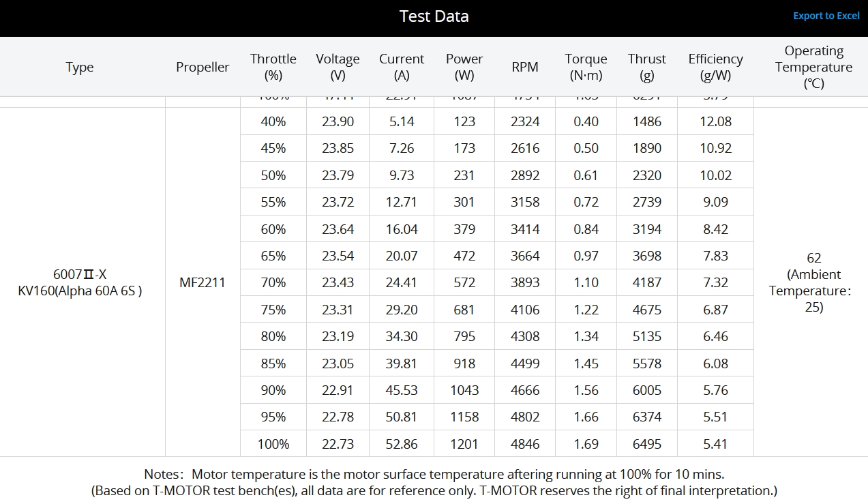Select the 62 operating temperature cell
Image resolution: width=868 pixels, height=504 pixels.
click(x=813, y=258)
